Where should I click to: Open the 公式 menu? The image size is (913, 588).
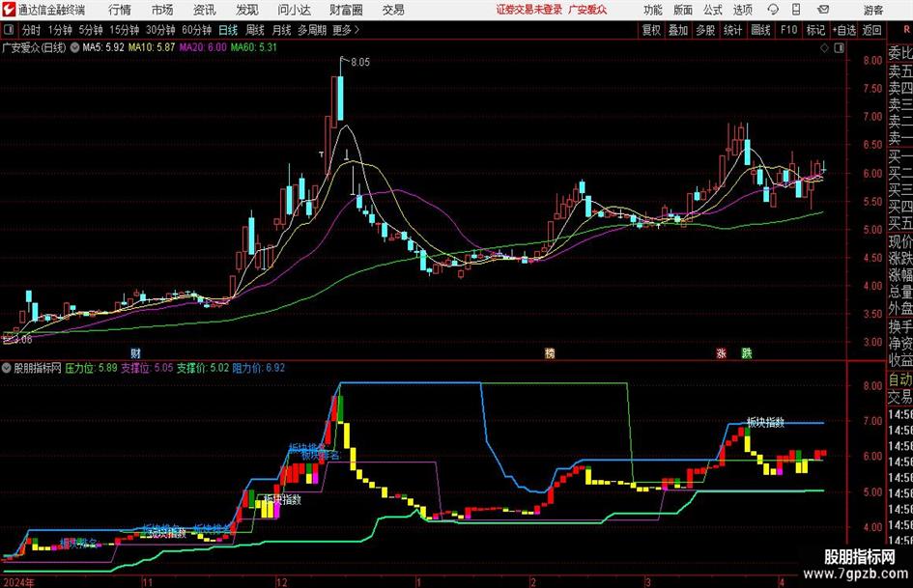(713, 10)
